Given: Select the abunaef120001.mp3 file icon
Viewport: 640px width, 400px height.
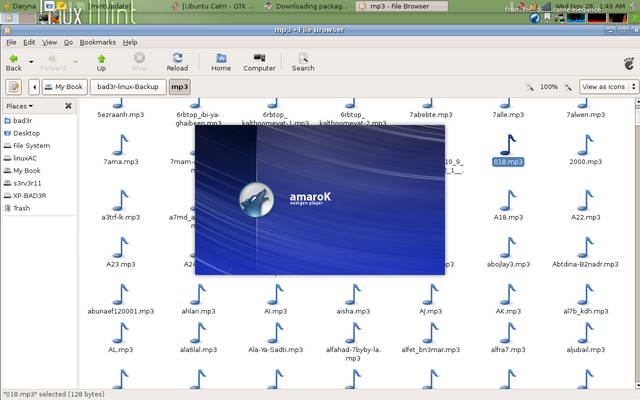Looking at the screenshot, I should [120, 295].
